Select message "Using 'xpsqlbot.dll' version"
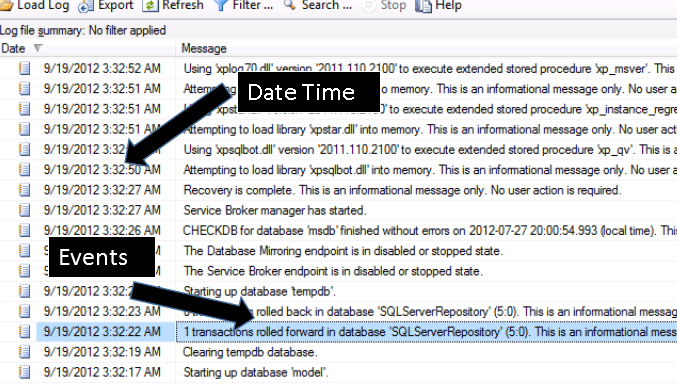 point(429,149)
